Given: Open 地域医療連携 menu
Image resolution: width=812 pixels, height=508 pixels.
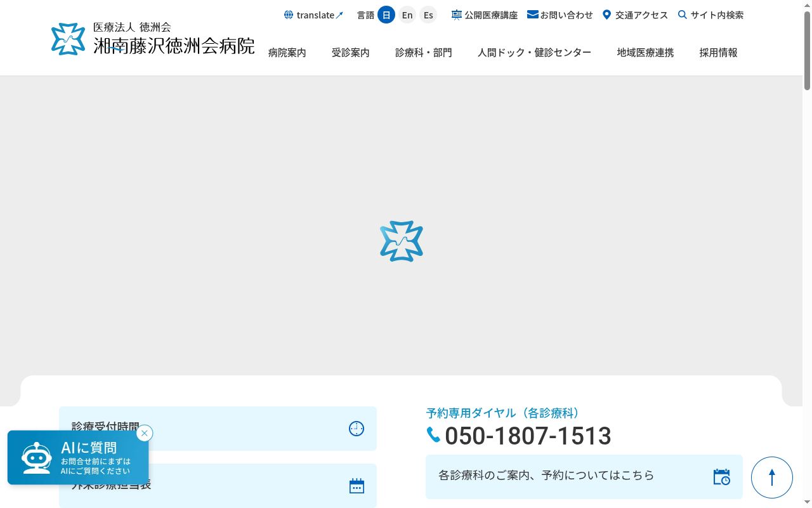Looking at the screenshot, I should pos(646,53).
